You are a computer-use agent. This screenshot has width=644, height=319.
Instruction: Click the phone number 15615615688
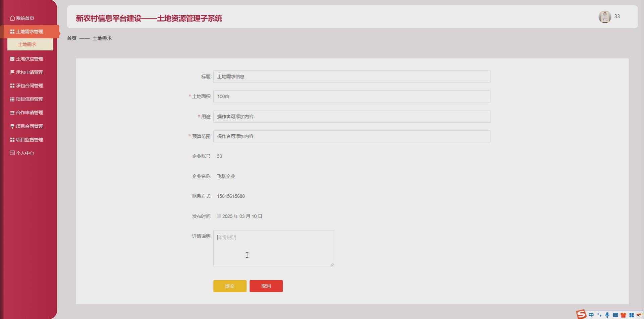(231, 196)
